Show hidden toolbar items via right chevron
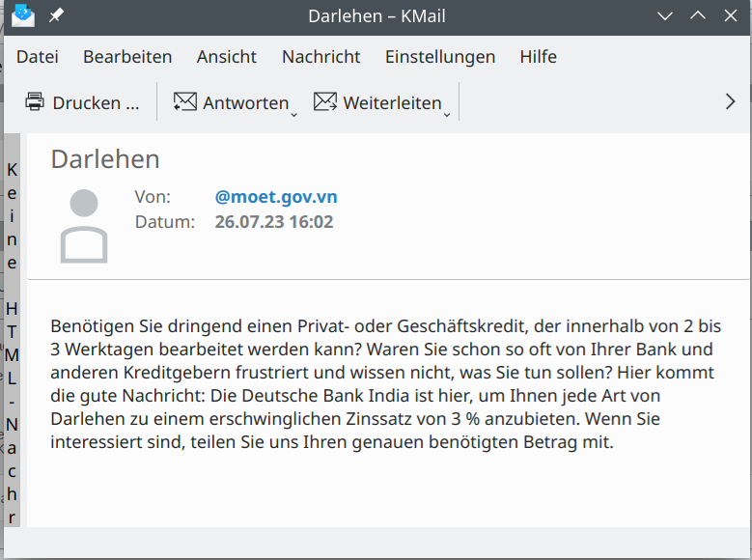This screenshot has height=560, width=752. point(730,102)
